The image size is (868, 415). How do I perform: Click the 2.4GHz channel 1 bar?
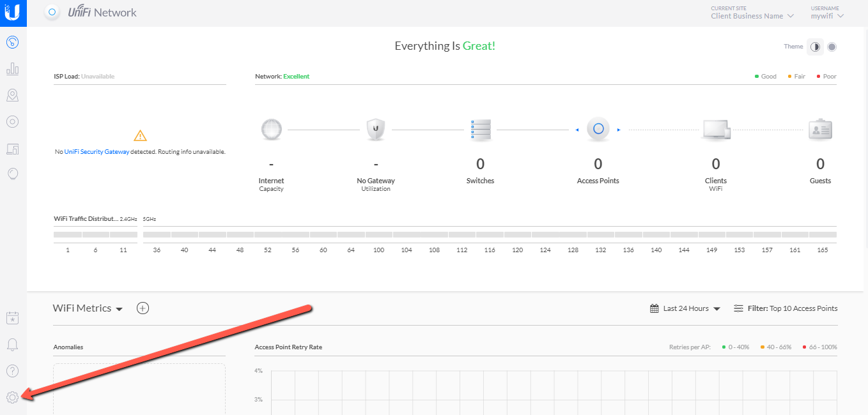click(68, 235)
